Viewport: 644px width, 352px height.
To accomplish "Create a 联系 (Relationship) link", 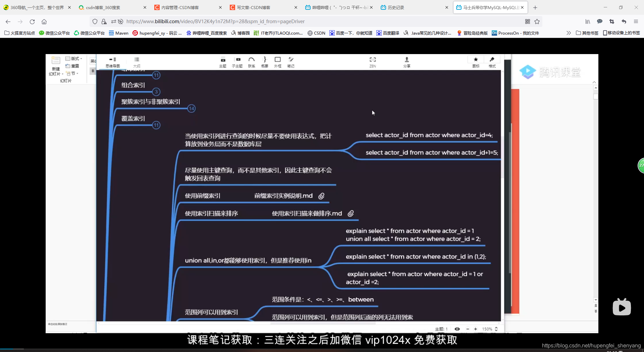I will pos(252,62).
